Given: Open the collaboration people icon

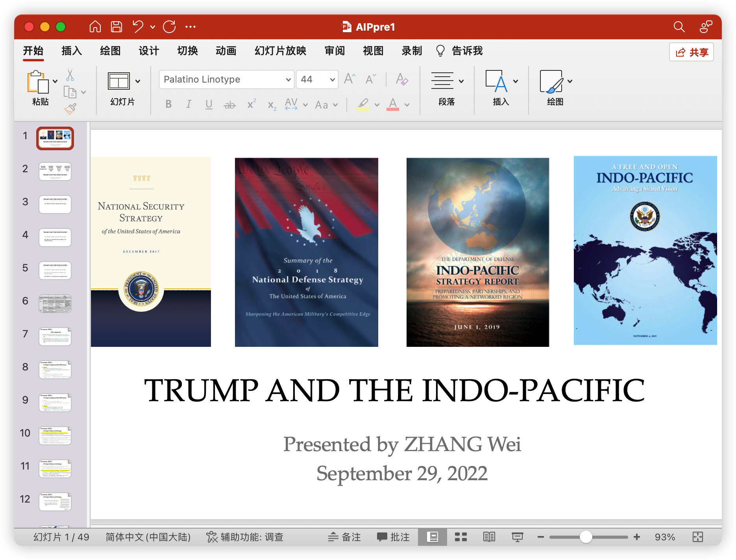Looking at the screenshot, I should 706,27.
